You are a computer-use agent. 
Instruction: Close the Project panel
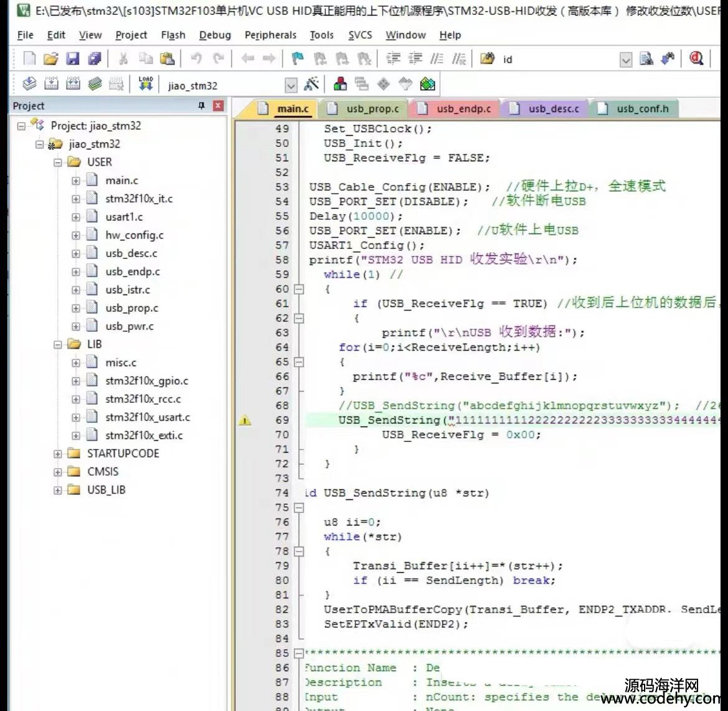(x=218, y=106)
